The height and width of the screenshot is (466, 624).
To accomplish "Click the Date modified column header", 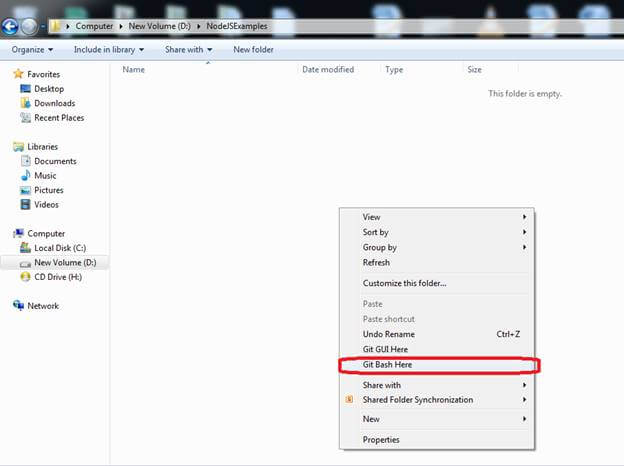I will pyautogui.click(x=328, y=69).
